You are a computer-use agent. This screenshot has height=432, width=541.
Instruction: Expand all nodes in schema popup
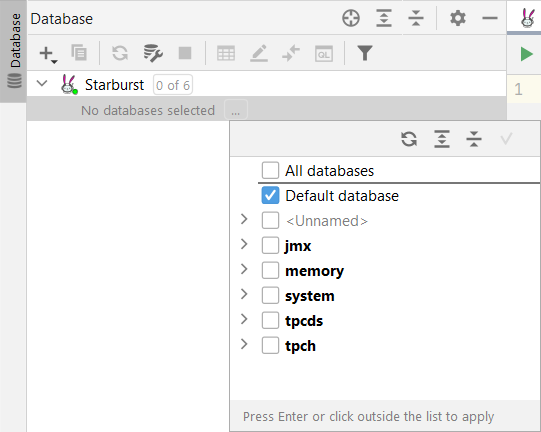point(442,139)
